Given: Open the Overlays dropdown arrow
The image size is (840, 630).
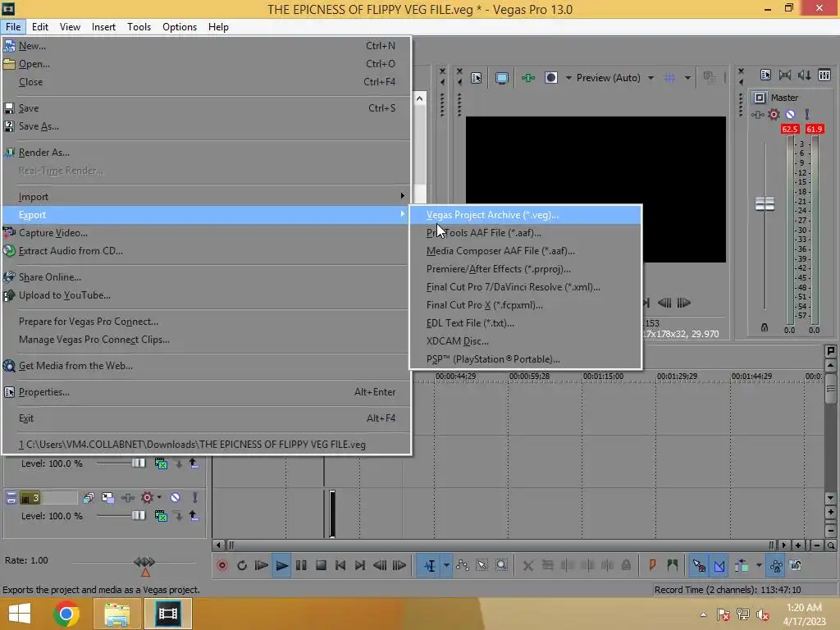Looking at the screenshot, I should pos(687,78).
